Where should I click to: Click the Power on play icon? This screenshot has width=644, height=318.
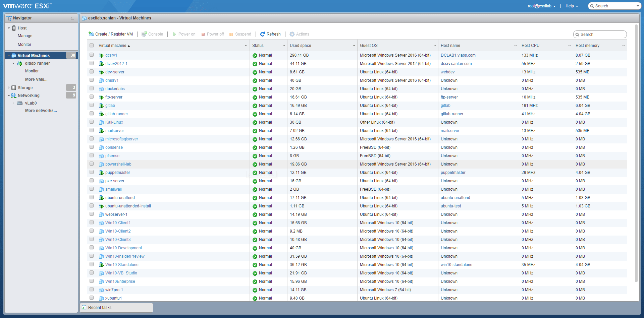coord(174,34)
